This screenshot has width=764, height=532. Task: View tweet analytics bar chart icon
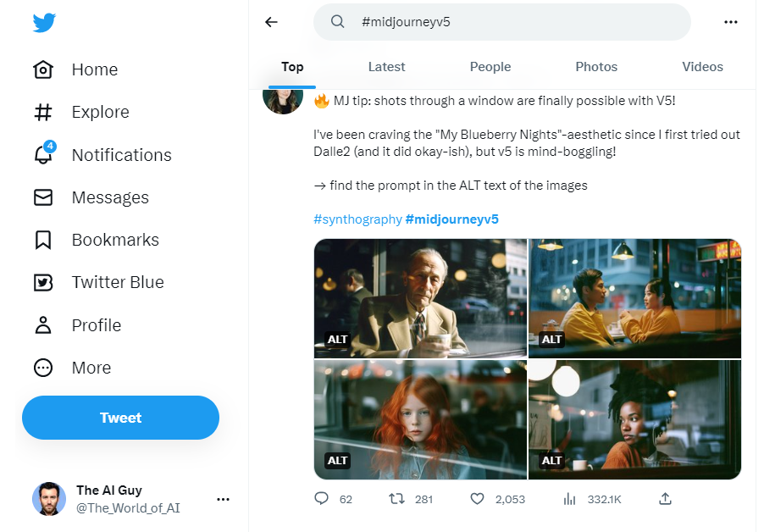click(569, 499)
